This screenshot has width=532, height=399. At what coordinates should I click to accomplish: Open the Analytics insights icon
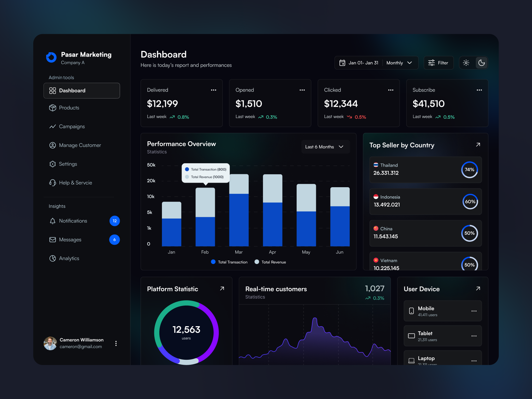pyautogui.click(x=53, y=258)
